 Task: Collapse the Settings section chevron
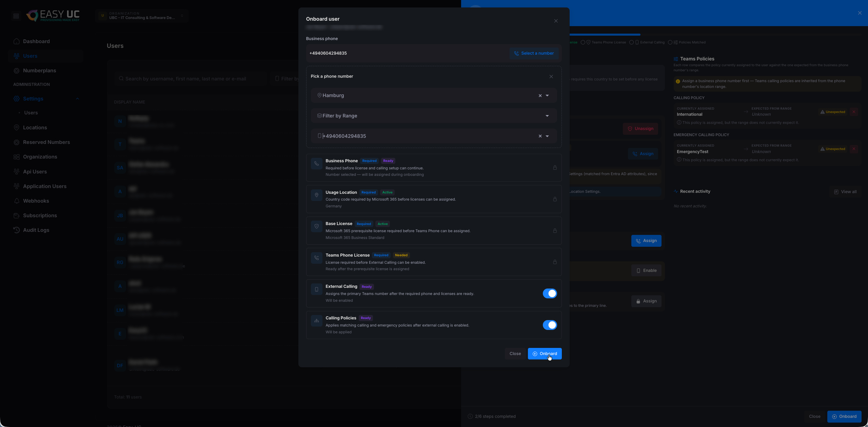point(77,99)
